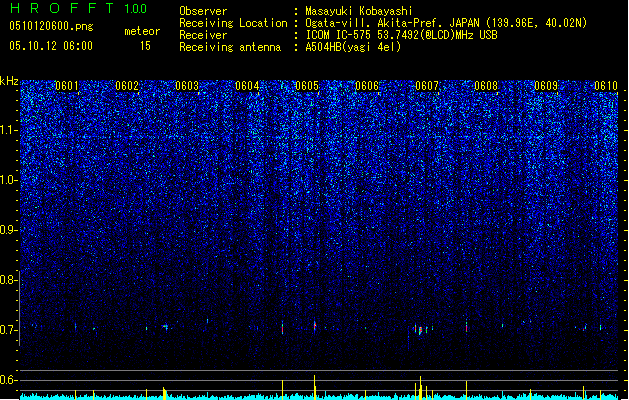Click the 0.9 kHz frequency label
Screen dimensions: 629x400
(x=8, y=230)
